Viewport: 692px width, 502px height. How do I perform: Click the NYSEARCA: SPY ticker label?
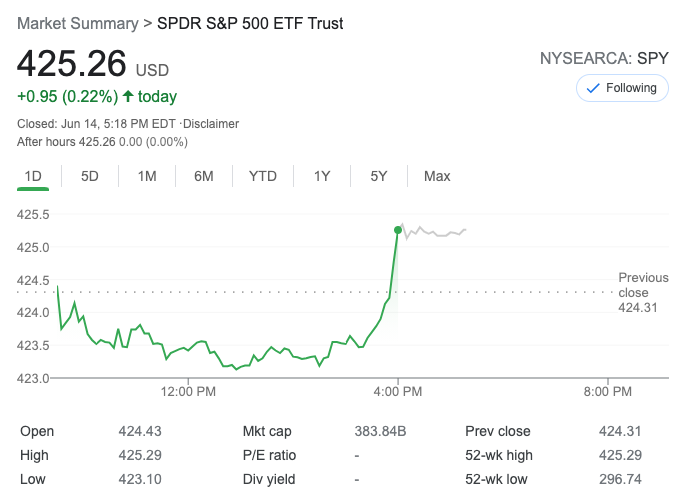tap(603, 58)
